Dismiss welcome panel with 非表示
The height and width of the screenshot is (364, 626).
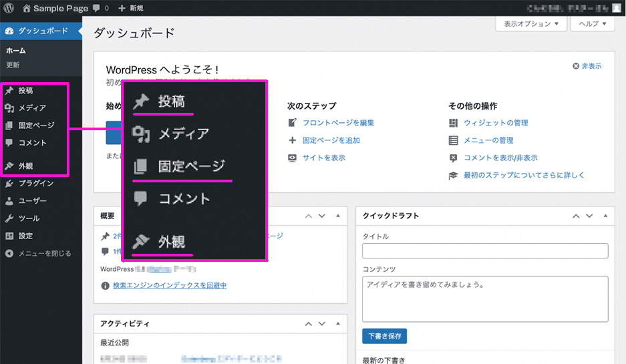click(587, 66)
